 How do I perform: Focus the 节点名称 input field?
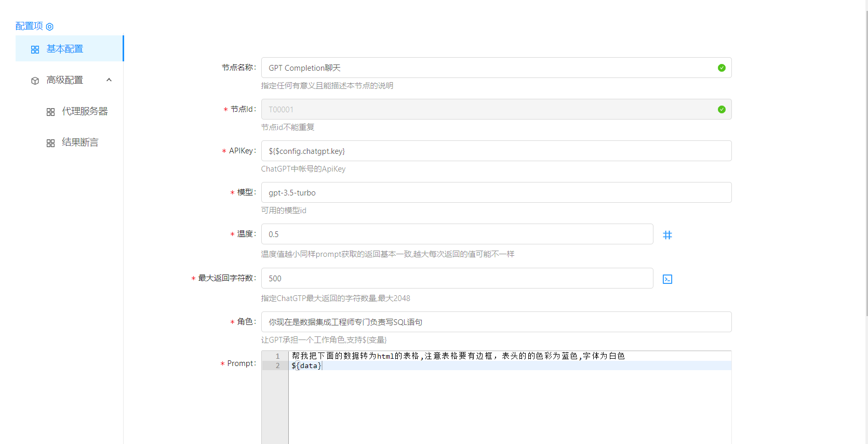(488, 68)
